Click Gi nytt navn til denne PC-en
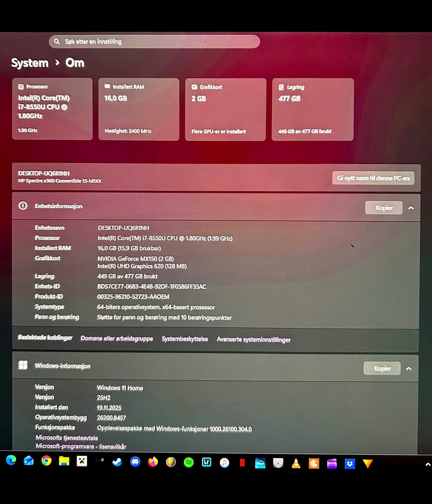The height and width of the screenshot is (504, 432). [x=373, y=178]
